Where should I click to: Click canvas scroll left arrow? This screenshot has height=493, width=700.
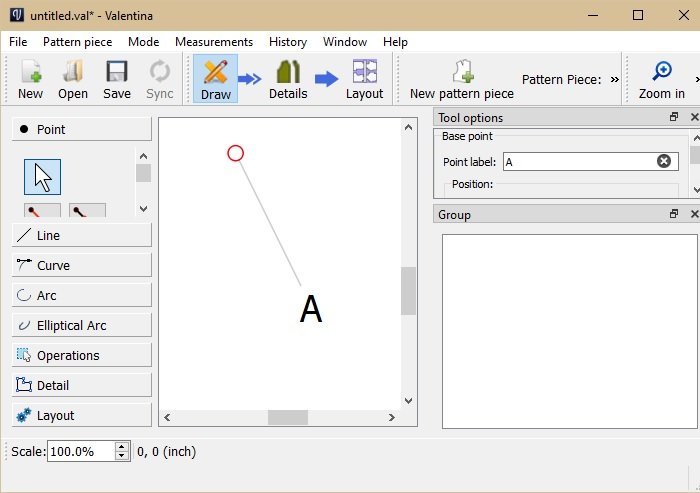click(x=167, y=418)
